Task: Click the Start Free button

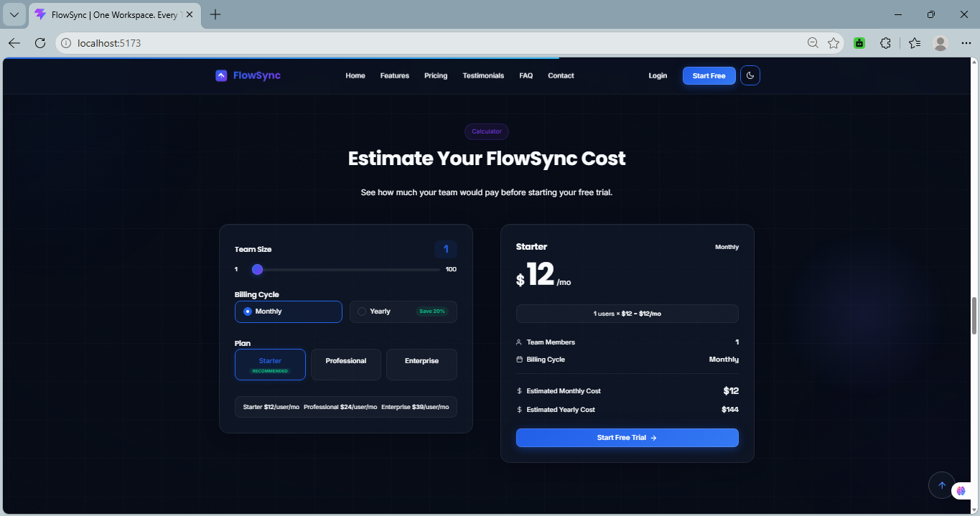Action: point(709,75)
